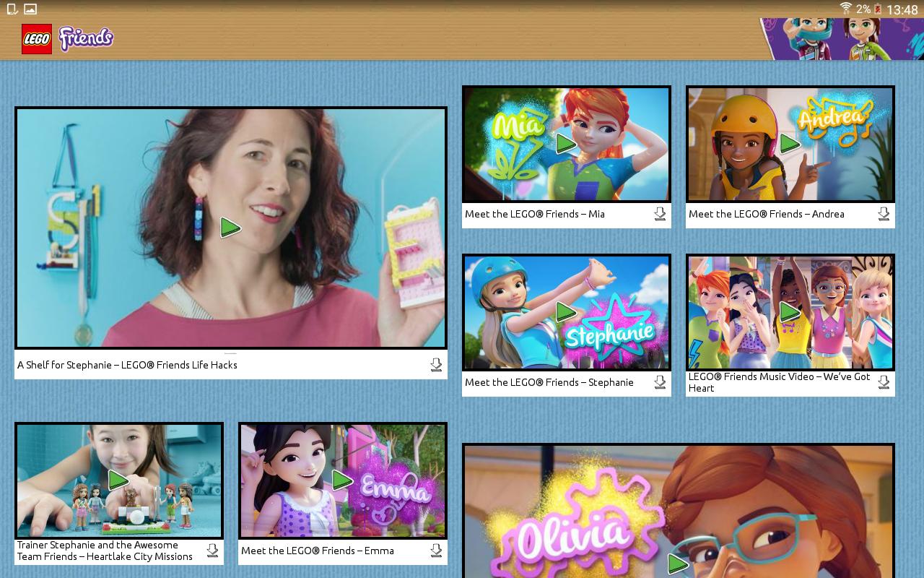Download the Trainer Stephanie Heartlake City Missions video
The width and height of the screenshot is (924, 578).
(x=212, y=551)
